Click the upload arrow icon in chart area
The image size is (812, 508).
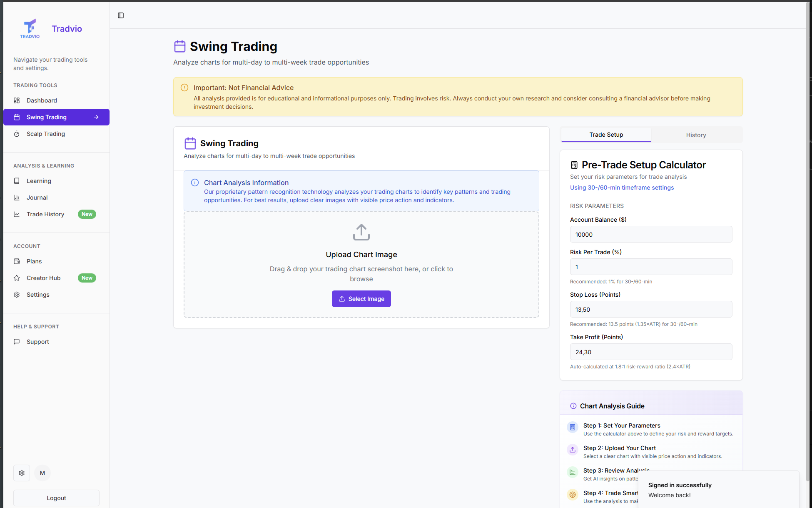coord(361,232)
